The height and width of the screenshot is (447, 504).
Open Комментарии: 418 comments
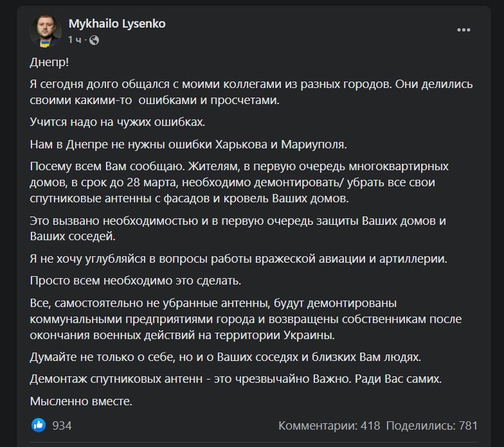click(329, 425)
